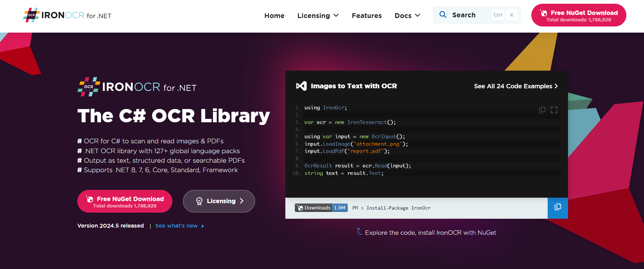The image size is (644, 269).
Task: Expand the Licensing dropdown menu
Action: (x=318, y=16)
